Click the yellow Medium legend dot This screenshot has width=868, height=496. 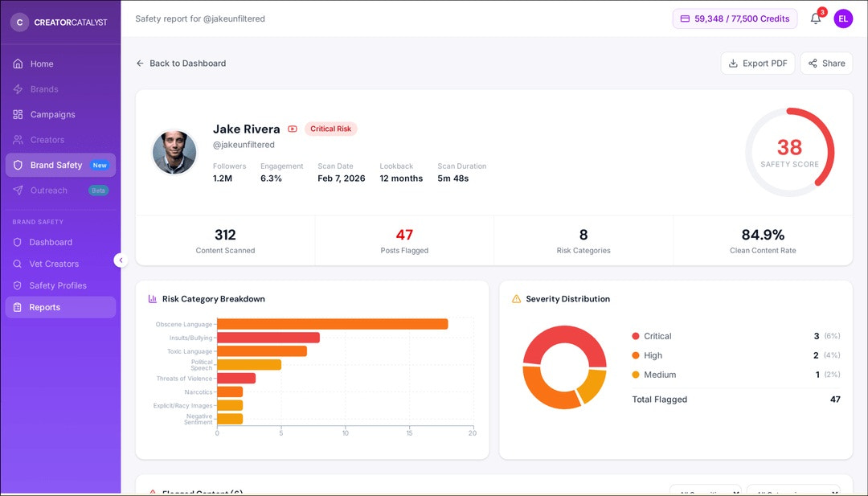coord(636,375)
